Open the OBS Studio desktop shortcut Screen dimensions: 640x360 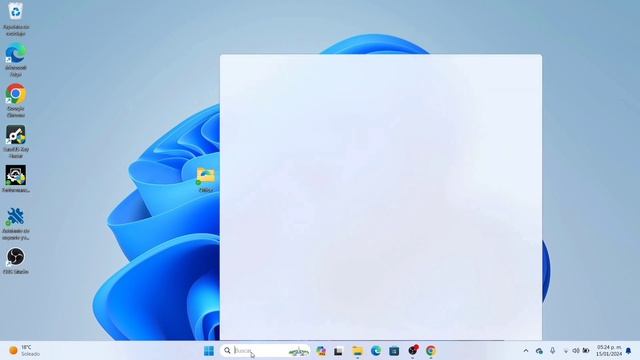pyautogui.click(x=16, y=260)
